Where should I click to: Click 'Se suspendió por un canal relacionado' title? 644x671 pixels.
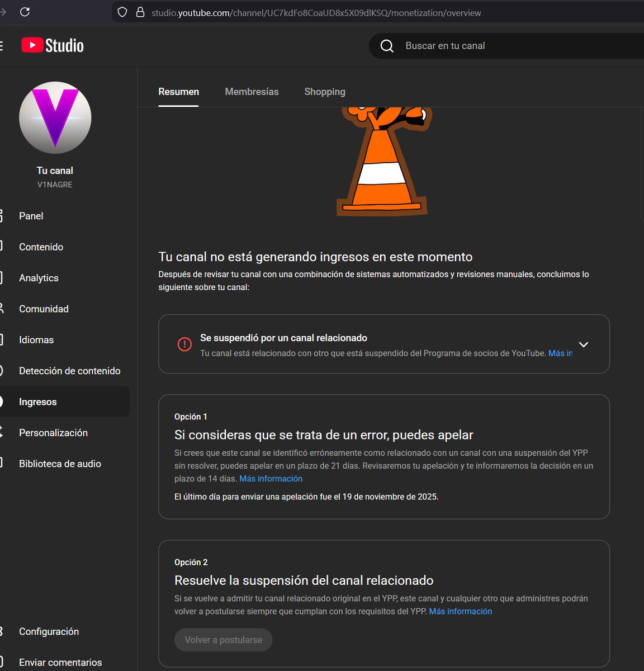[x=283, y=338]
